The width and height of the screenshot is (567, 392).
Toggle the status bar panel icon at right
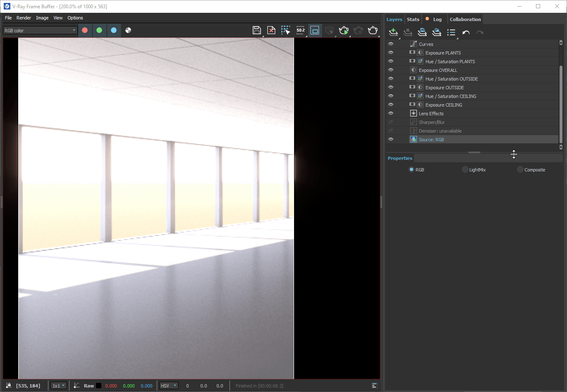pos(374,385)
